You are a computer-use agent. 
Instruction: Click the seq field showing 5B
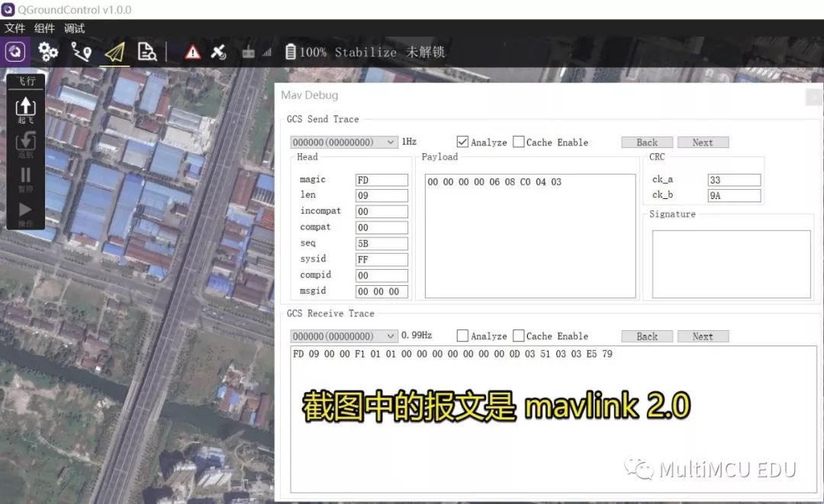[381, 243]
